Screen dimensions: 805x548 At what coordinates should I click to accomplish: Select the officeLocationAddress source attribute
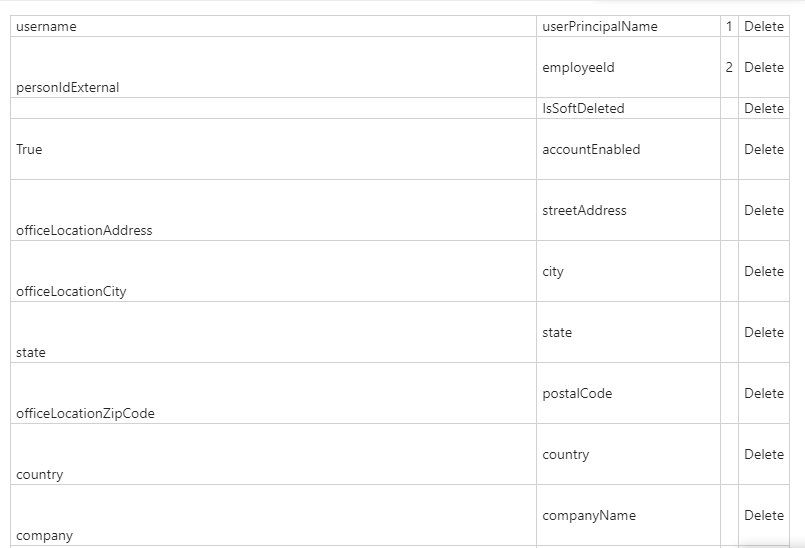click(84, 230)
